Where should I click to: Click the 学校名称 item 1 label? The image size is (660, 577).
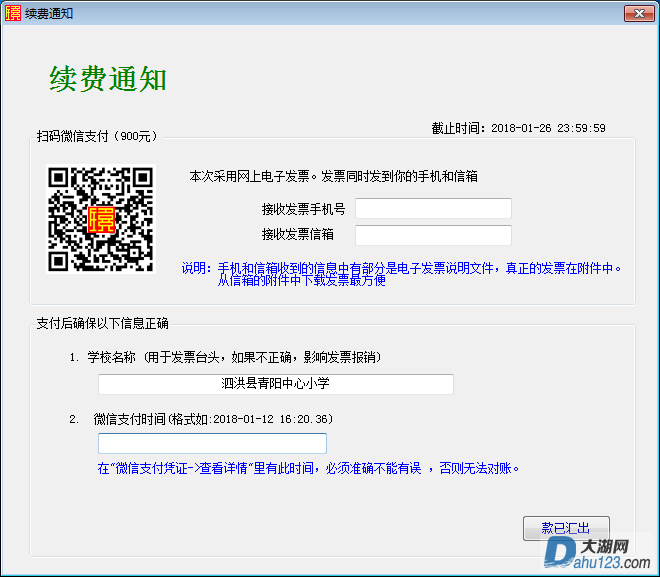[x=226, y=357]
